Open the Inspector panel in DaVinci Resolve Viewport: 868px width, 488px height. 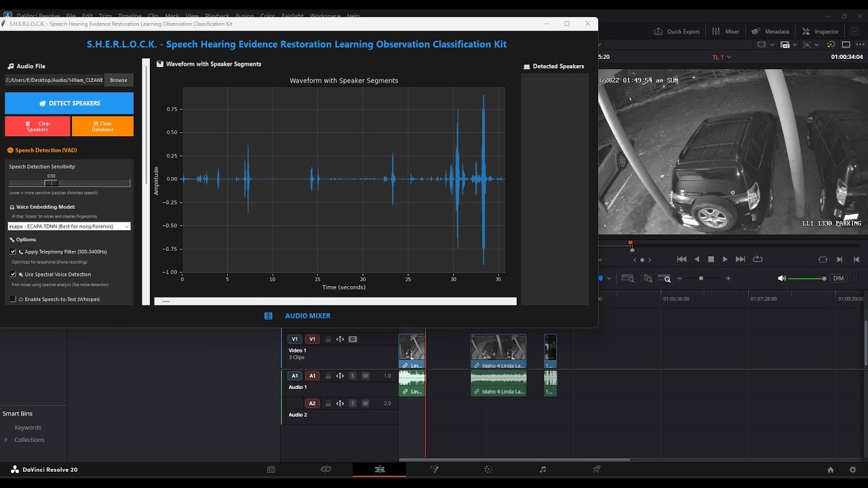tap(821, 31)
